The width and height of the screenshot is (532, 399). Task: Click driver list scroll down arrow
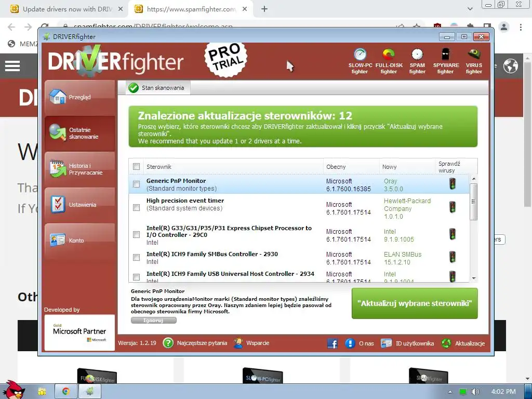pos(474,278)
